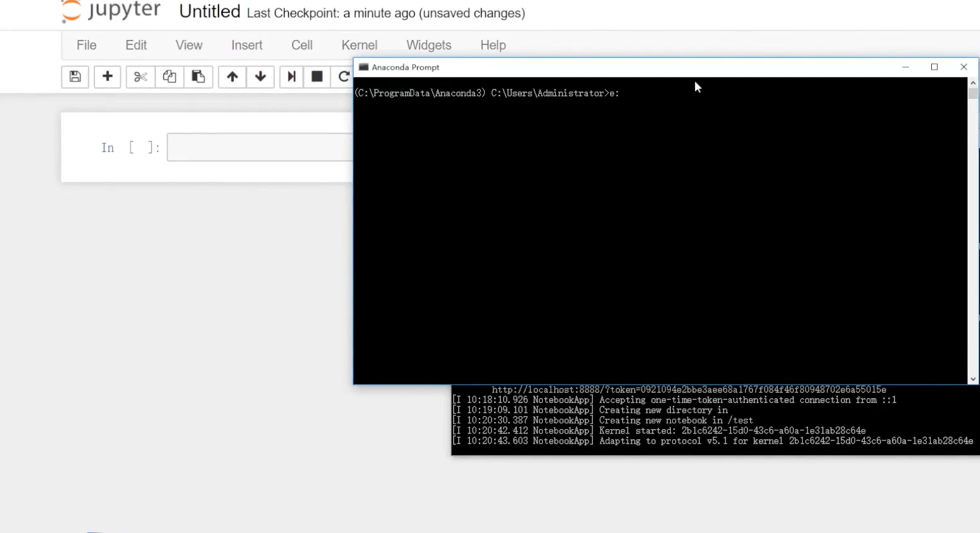Viewport: 980px width, 533px height.
Task: Run the current cell button
Action: tap(291, 77)
